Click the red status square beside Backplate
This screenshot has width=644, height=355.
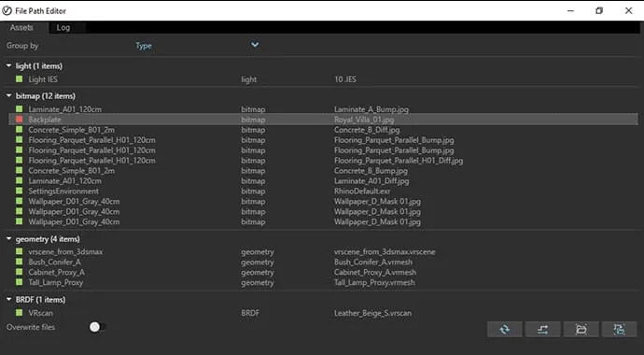[19, 120]
